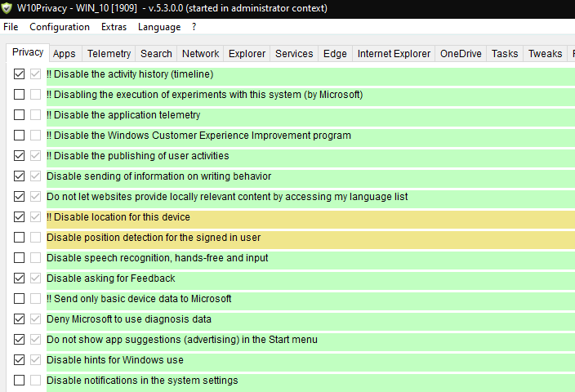
Task: Go to the Explorer tab
Action: tap(247, 54)
